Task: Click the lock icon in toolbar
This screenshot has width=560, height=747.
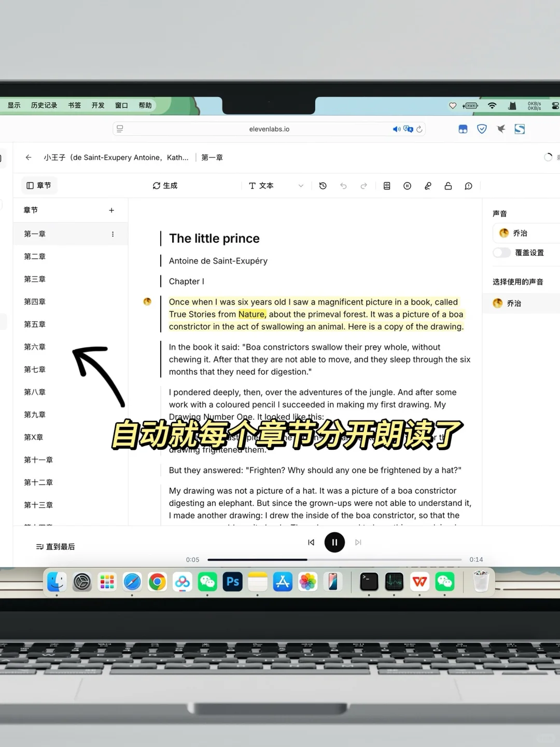Action: pos(448,186)
